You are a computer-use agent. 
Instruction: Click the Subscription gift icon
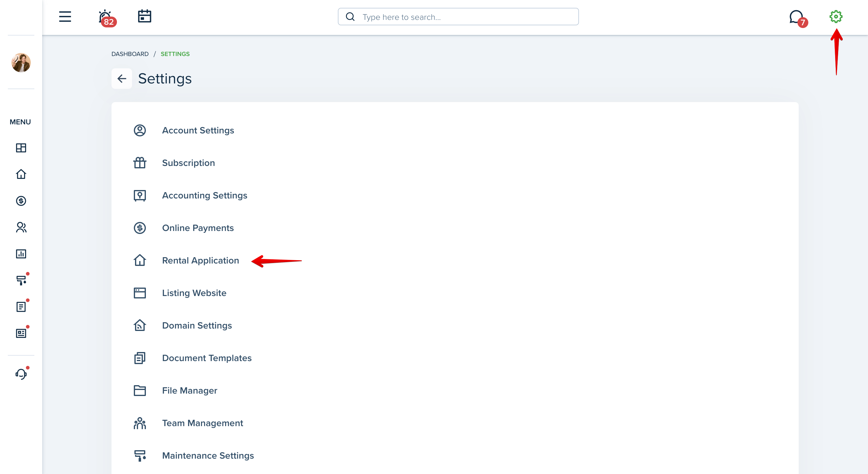coord(140,163)
